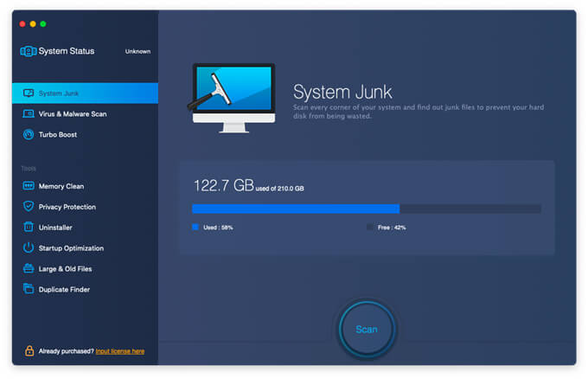Click the Turbo Boost gauge icon
Image resolution: width=588 pixels, height=379 pixels.
click(x=29, y=134)
